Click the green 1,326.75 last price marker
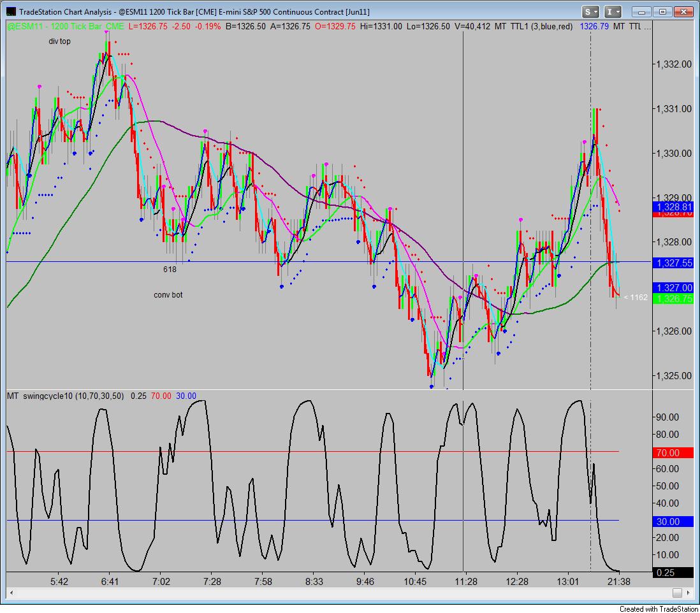Viewport: 700px width, 613px height. coord(673,298)
